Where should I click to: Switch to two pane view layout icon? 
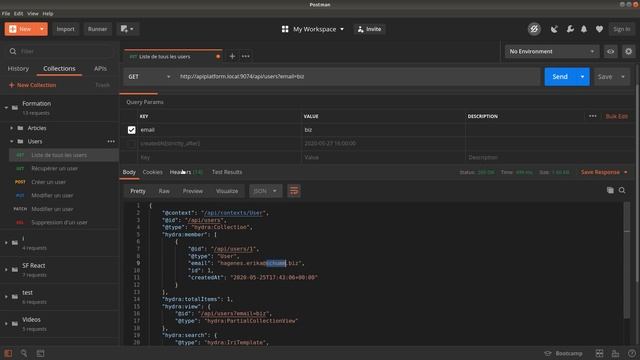[x=599, y=353]
